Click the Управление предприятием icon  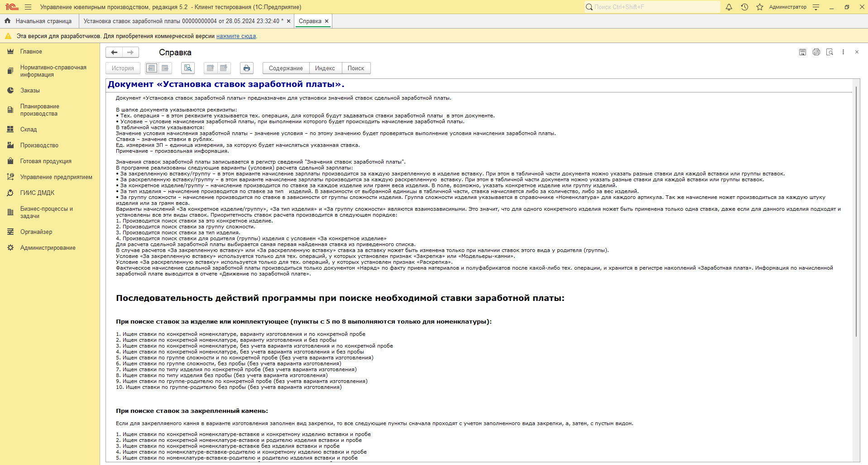(10, 177)
